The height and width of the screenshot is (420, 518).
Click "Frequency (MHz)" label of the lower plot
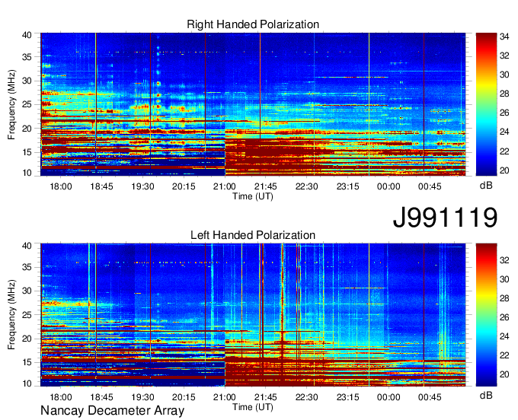pos(11,315)
